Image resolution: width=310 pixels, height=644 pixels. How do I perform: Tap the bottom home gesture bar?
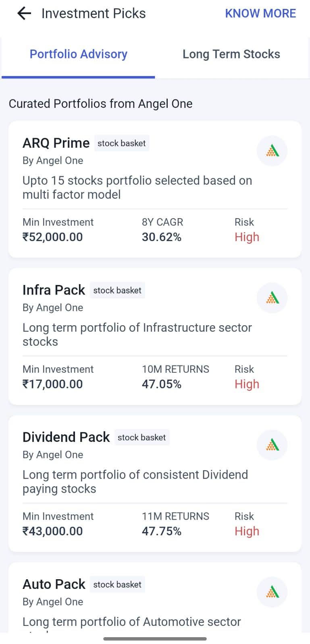[155, 638]
